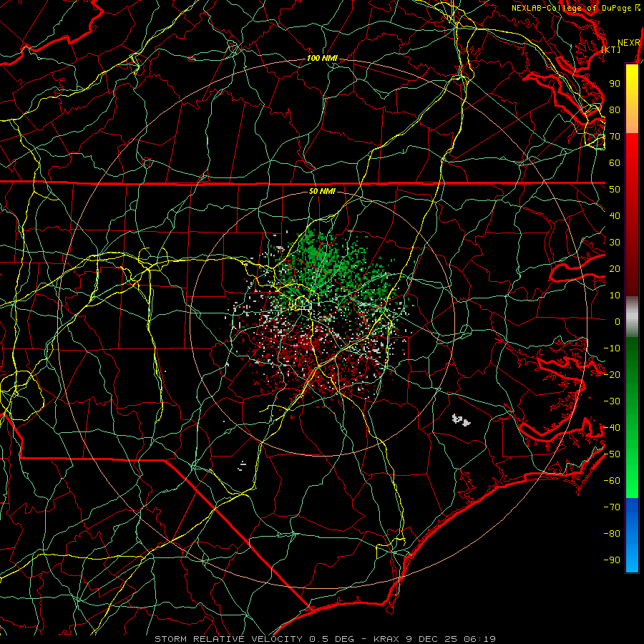Click the "KRAX" station ID in caption
644x644 pixels.
coord(386,639)
